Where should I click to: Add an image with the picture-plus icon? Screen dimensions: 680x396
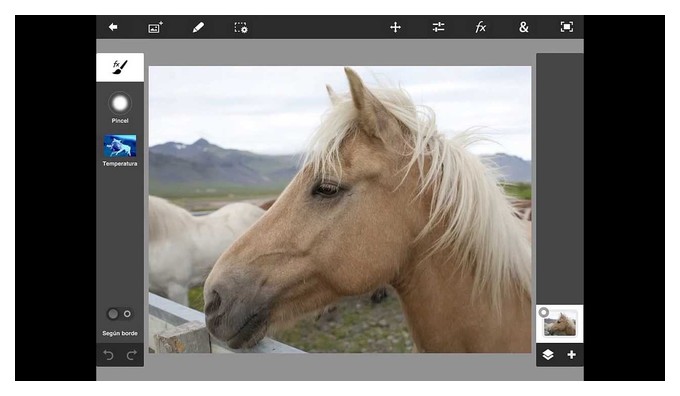click(x=155, y=27)
